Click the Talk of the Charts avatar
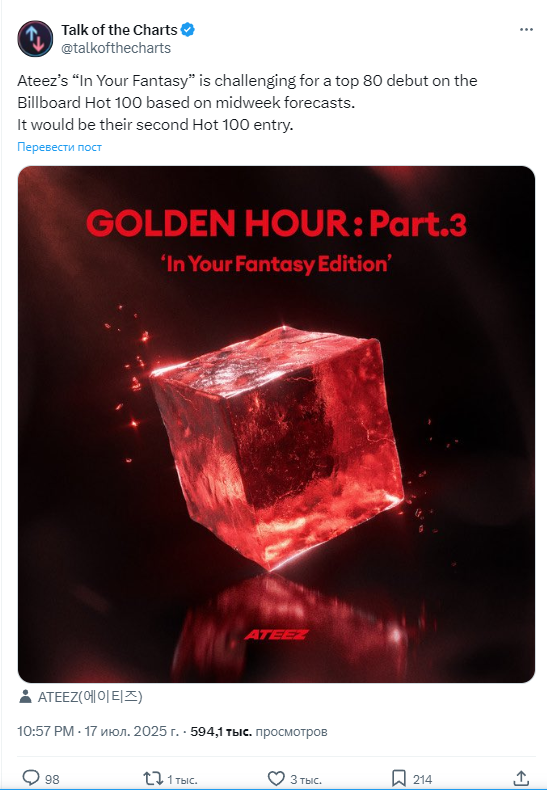This screenshot has height=790, width=547. (35, 39)
